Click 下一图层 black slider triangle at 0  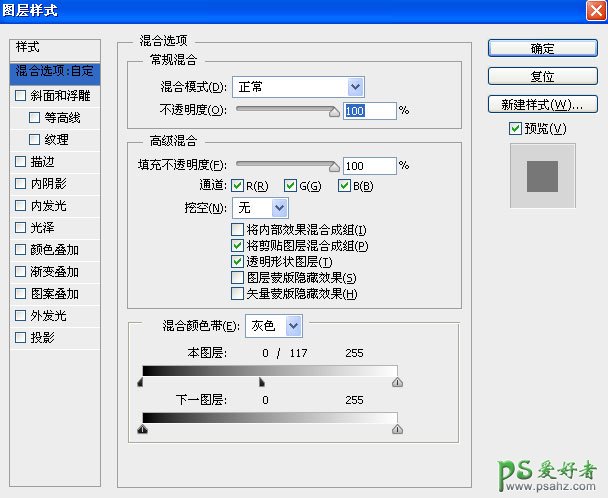coord(143,429)
